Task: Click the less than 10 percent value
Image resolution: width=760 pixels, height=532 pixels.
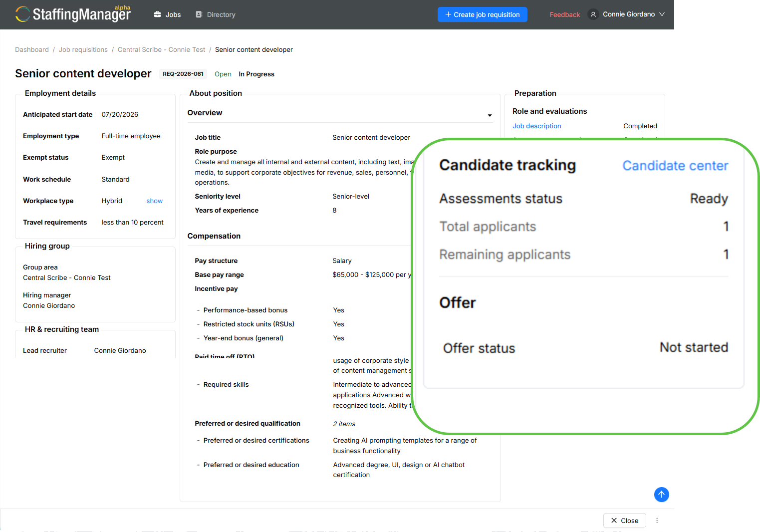Action: (x=133, y=223)
